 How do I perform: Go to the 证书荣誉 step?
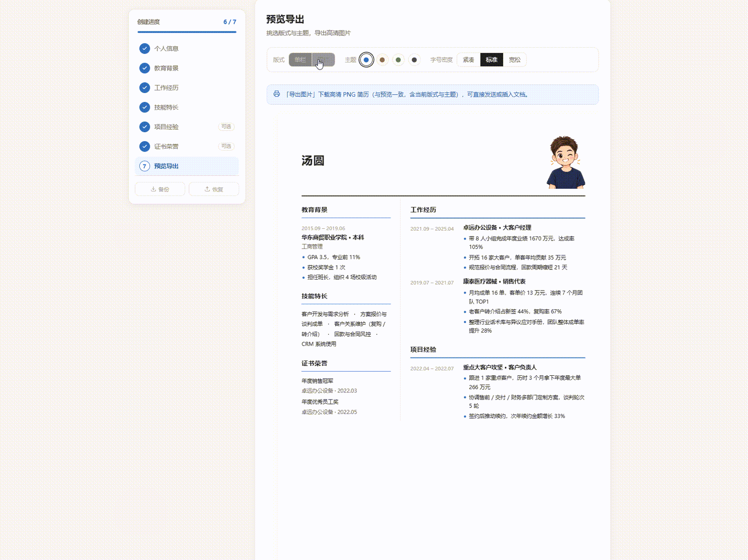(x=187, y=146)
